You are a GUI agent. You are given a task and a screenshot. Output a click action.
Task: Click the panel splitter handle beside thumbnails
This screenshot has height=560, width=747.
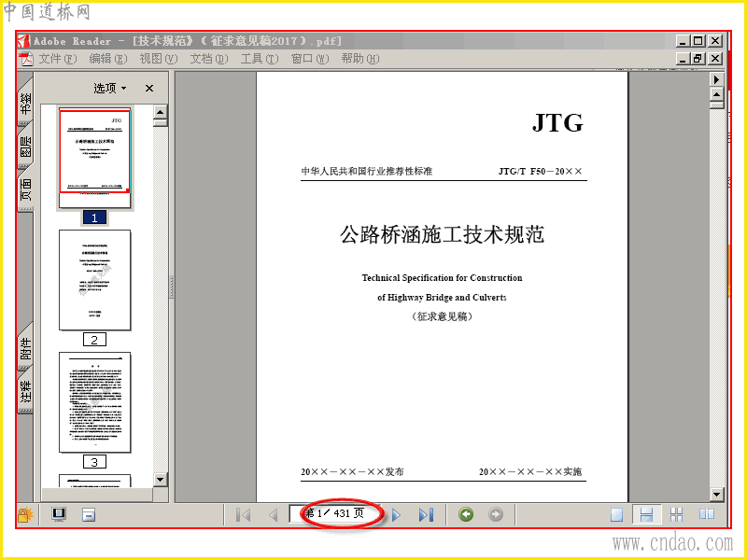tap(172, 287)
